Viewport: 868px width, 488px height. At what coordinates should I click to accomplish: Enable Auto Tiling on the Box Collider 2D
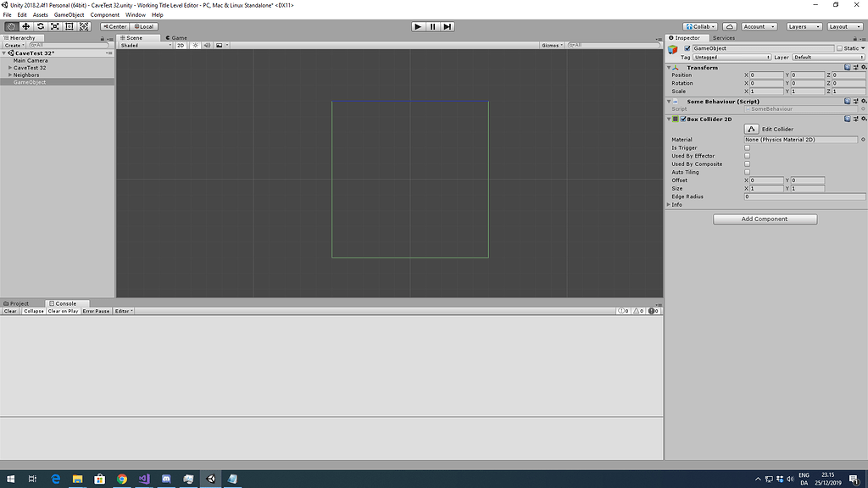tap(747, 172)
